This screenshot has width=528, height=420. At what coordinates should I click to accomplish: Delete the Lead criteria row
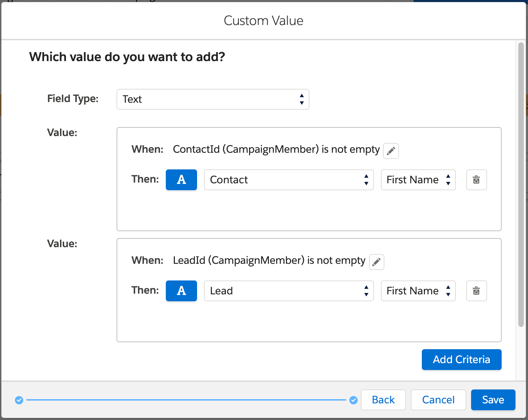476,291
